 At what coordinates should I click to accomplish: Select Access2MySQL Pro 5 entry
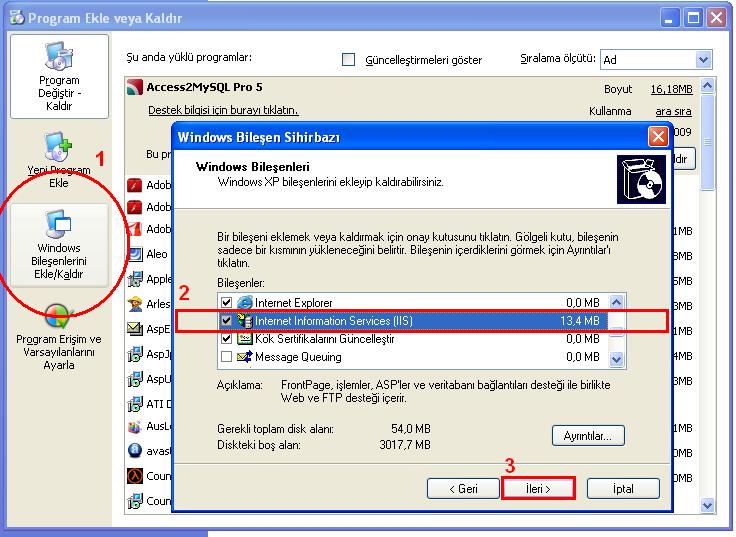pos(204,87)
